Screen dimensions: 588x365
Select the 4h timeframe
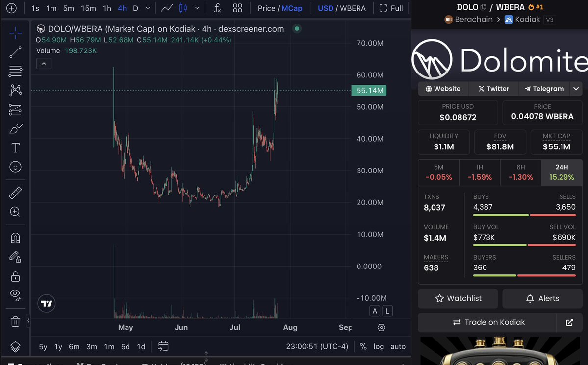tap(122, 8)
